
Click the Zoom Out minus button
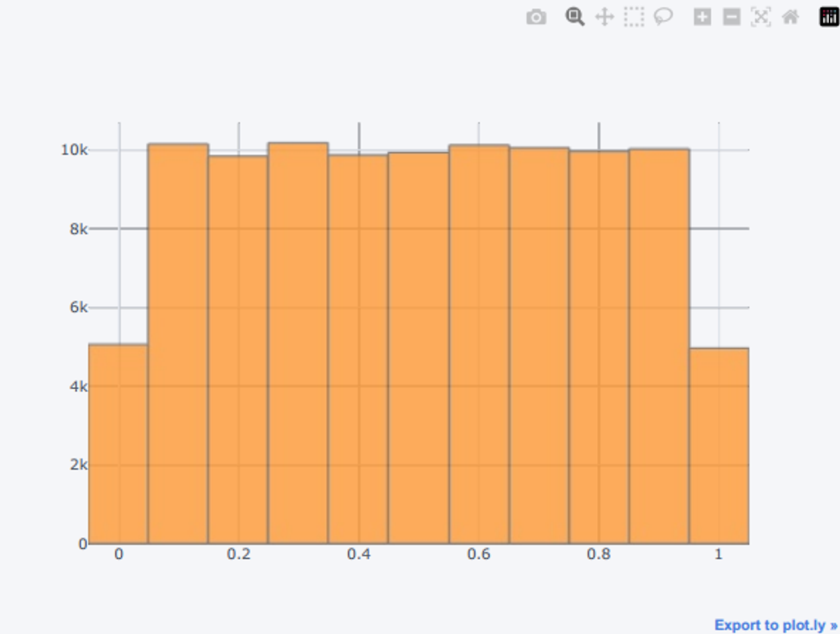coord(732,17)
